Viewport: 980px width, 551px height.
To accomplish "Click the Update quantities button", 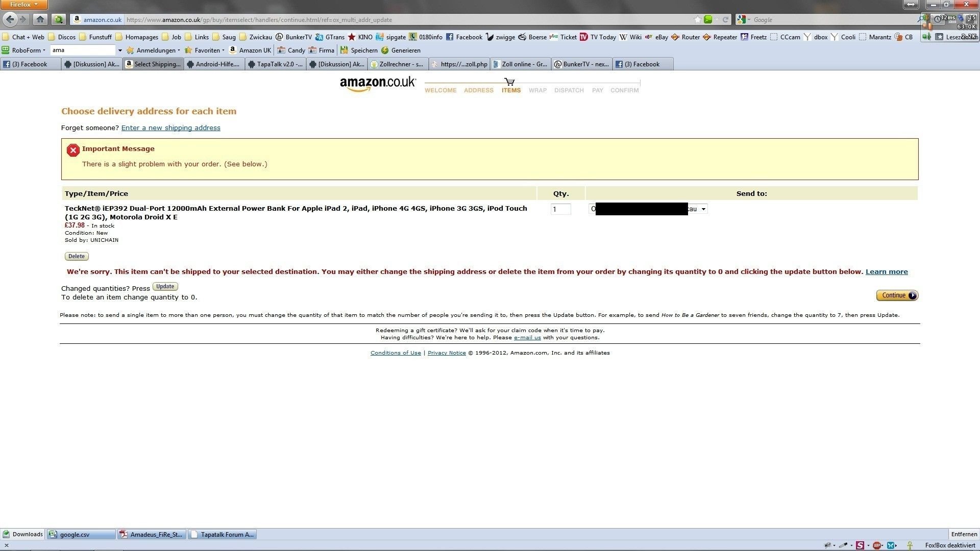I will tap(165, 286).
